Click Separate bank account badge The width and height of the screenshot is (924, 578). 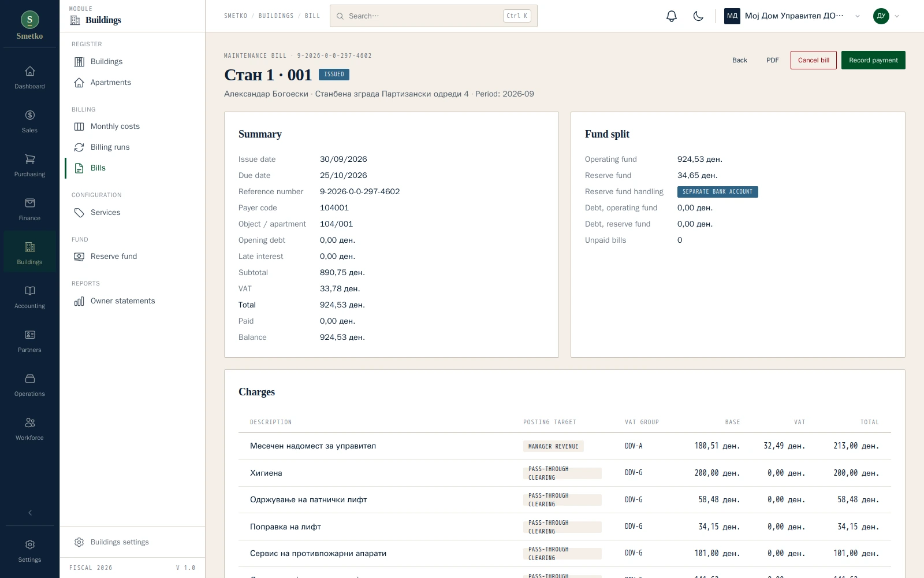[x=717, y=192]
